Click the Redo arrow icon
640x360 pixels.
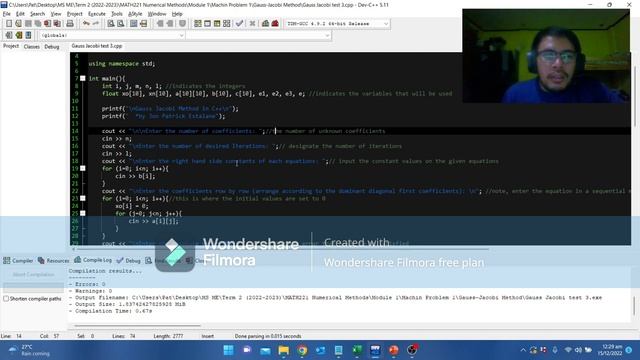tap(96, 24)
